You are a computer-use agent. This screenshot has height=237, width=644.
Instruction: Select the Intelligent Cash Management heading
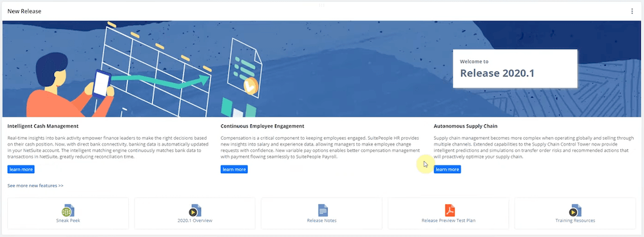coord(43,126)
